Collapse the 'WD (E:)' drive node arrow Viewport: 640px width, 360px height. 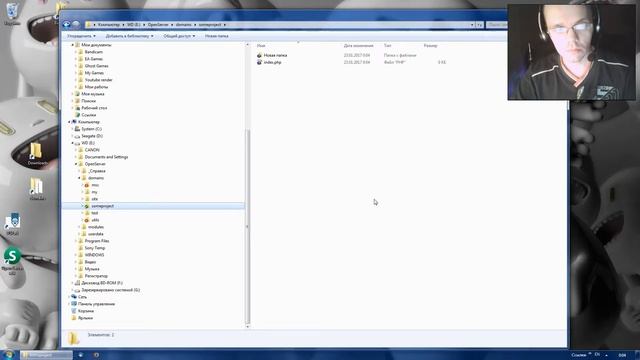[73, 143]
